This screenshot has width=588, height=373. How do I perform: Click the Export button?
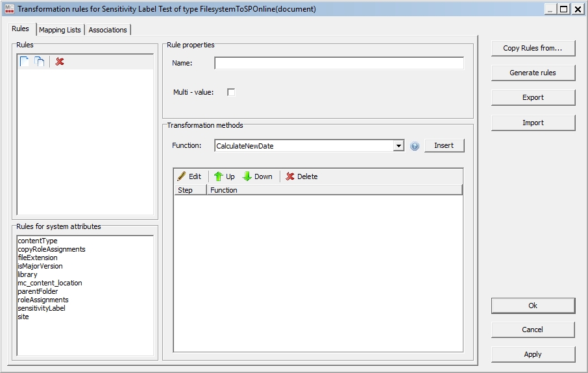point(533,97)
